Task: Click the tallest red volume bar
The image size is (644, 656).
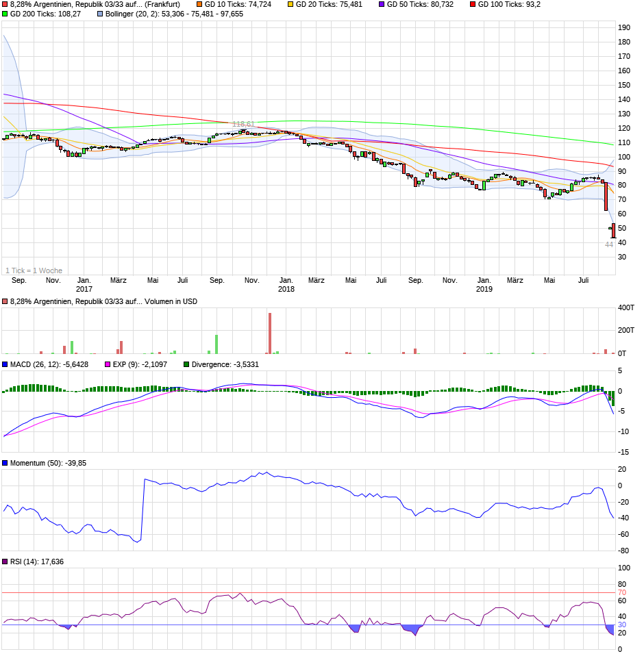Action: (x=270, y=333)
